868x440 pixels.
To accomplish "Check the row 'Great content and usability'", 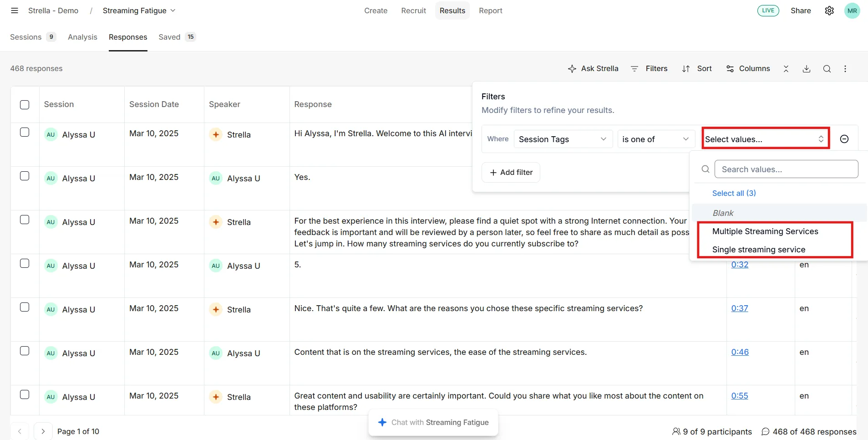I will click(25, 394).
